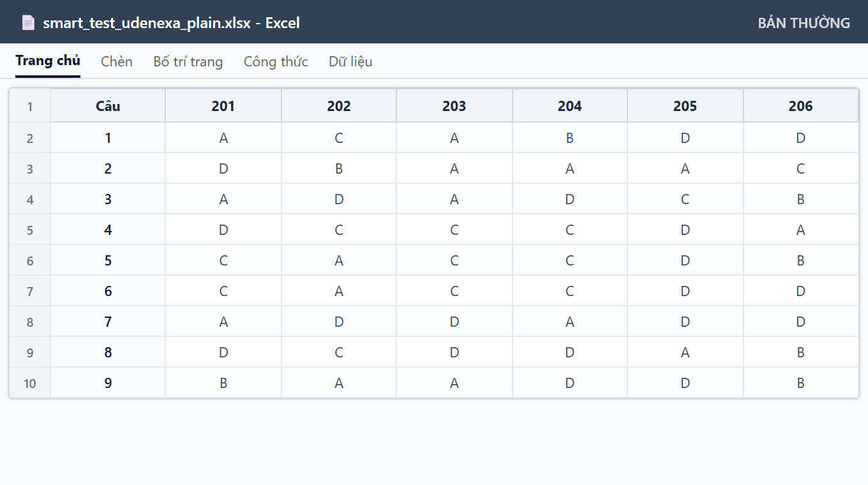Go to the Dữ liệu tab
868x485 pixels.
click(x=350, y=61)
